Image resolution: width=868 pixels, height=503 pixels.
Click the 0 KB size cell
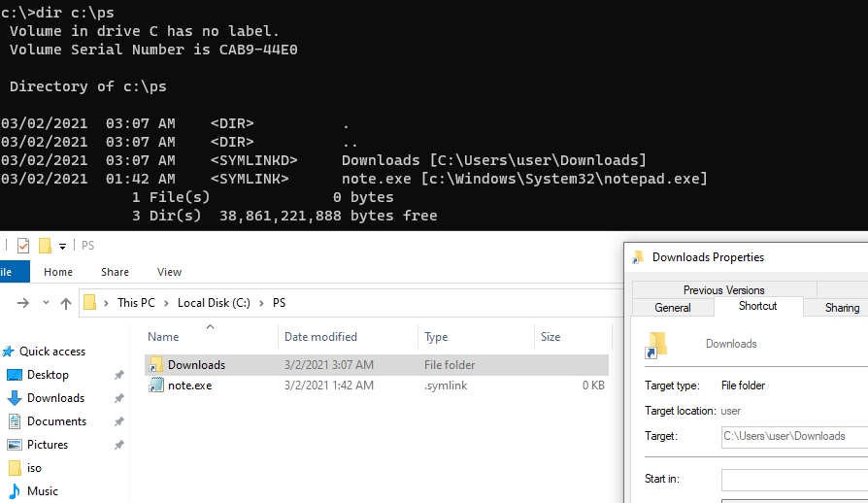coord(593,386)
